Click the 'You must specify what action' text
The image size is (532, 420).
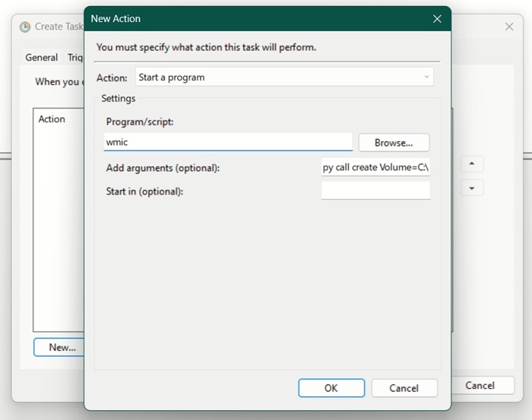click(x=206, y=47)
